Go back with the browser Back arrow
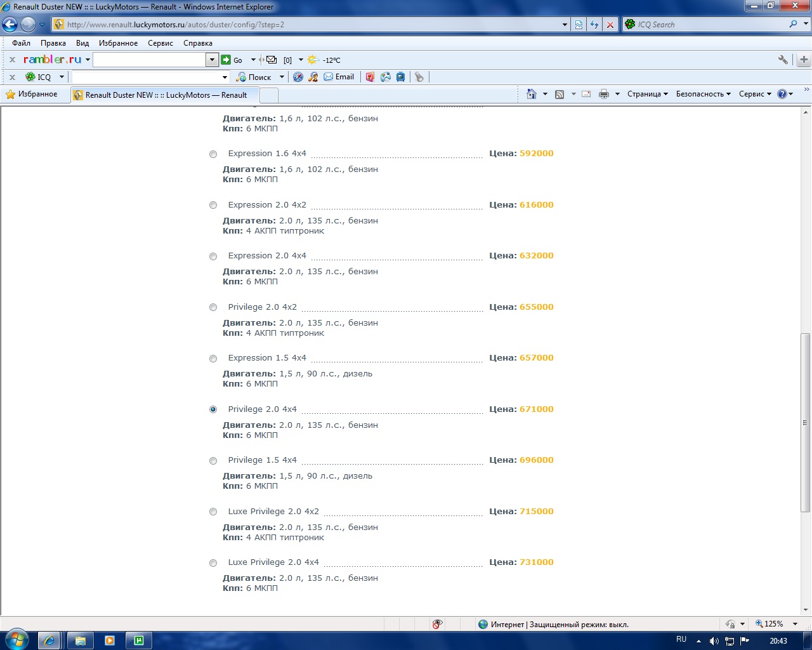812x650 pixels. pyautogui.click(x=10, y=25)
